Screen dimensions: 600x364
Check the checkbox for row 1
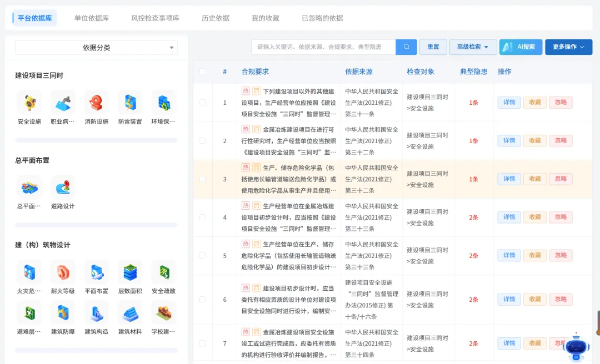coord(202,103)
